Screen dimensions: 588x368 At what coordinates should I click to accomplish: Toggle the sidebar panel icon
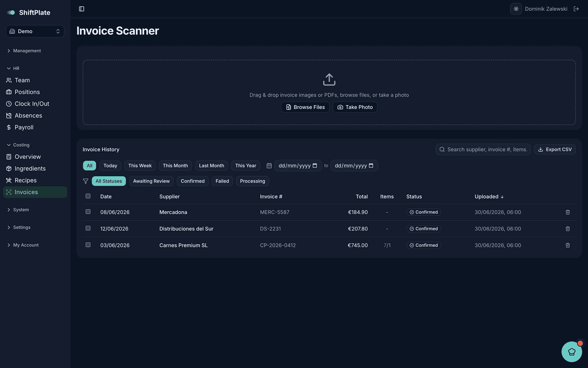click(82, 9)
